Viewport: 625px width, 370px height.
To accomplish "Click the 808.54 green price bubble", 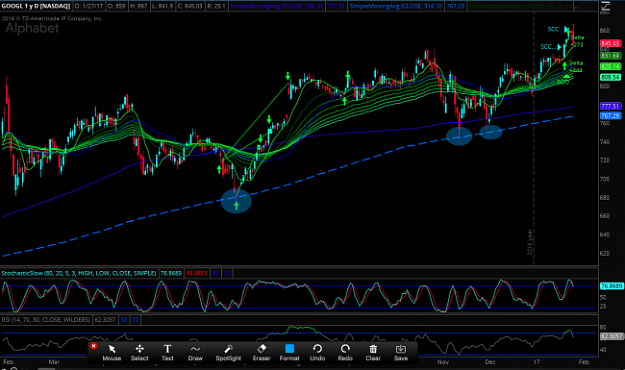I will (x=610, y=77).
